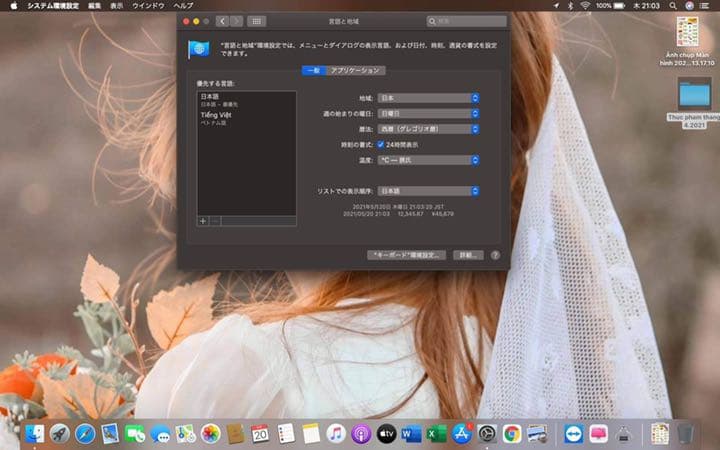
Task: Open Reminders list icon in Dock
Action: tap(286, 433)
